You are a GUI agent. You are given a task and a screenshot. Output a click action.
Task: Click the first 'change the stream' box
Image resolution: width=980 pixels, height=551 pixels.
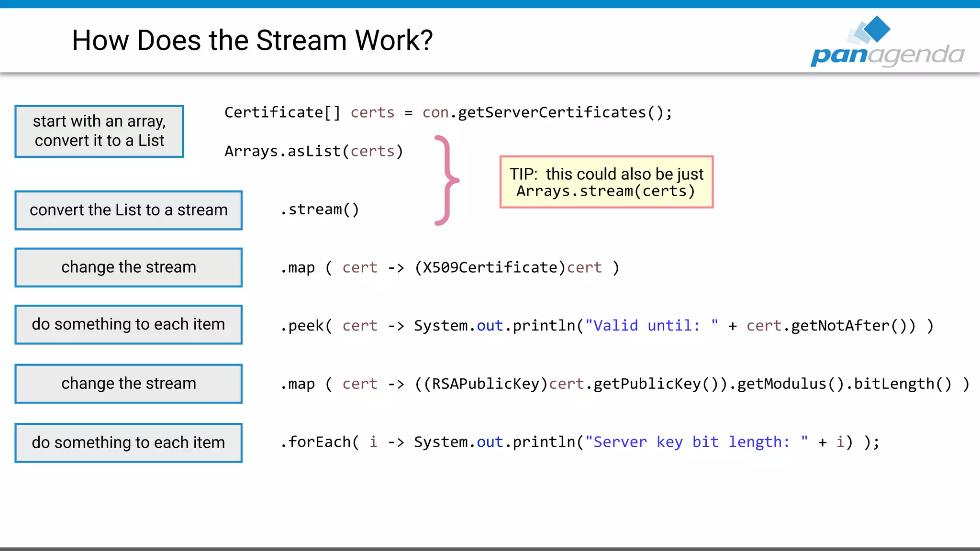[128, 267]
